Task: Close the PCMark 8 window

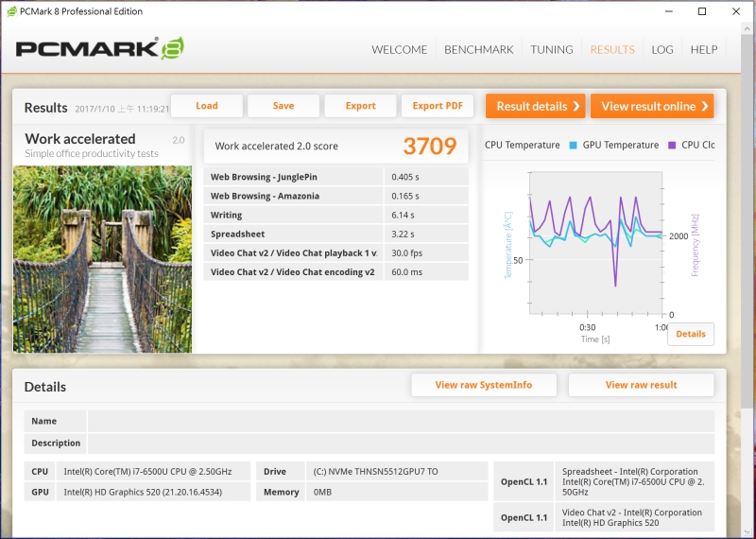Action: [736, 11]
